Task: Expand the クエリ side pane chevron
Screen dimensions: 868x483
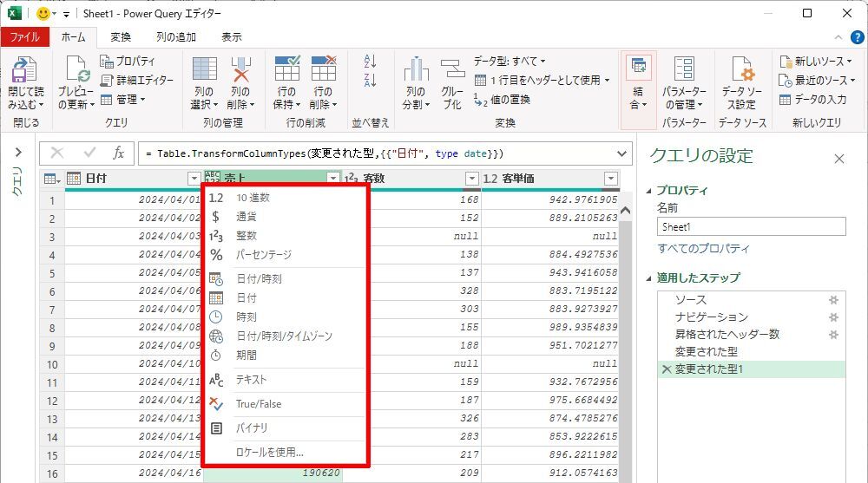Action: (x=17, y=153)
